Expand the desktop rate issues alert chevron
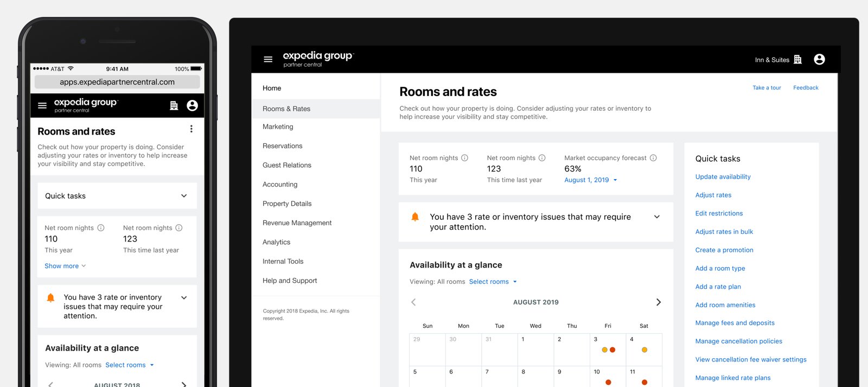Image resolution: width=868 pixels, height=387 pixels. coord(656,217)
